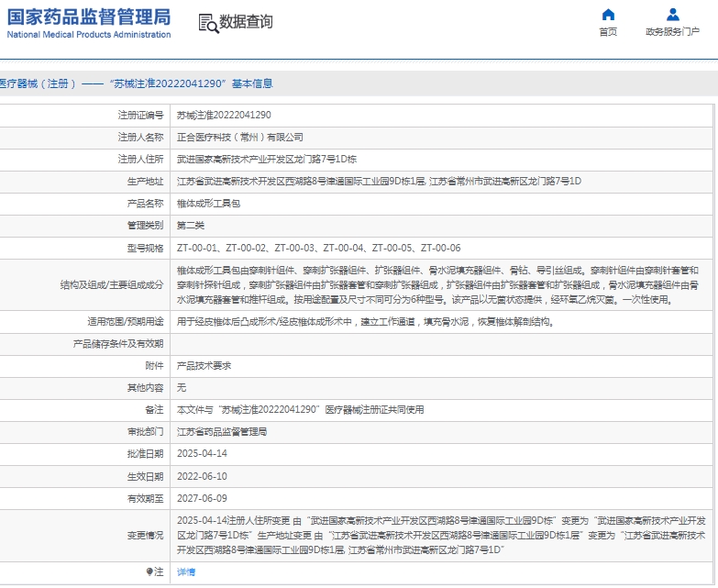Click the 型号规格 row label
The height and width of the screenshot is (588, 718).
[145, 248]
